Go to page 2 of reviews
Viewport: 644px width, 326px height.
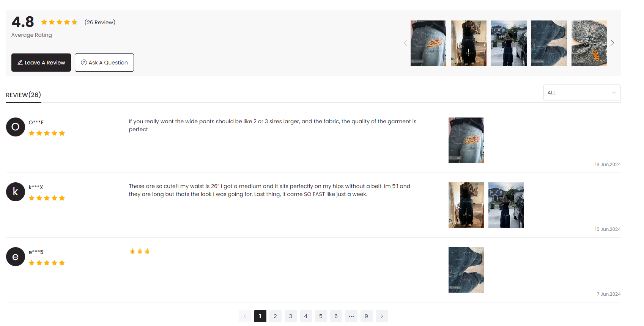[x=276, y=316]
